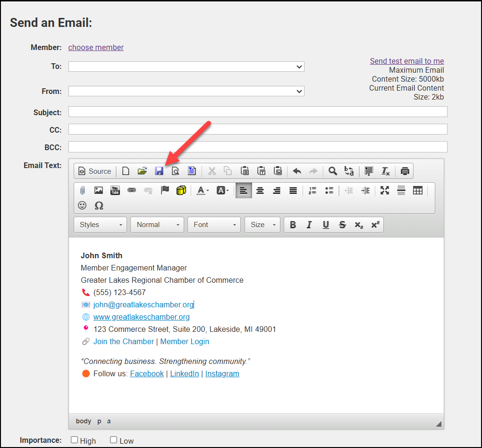Open the text color picker
This screenshot has width=482, height=448.
[203, 190]
